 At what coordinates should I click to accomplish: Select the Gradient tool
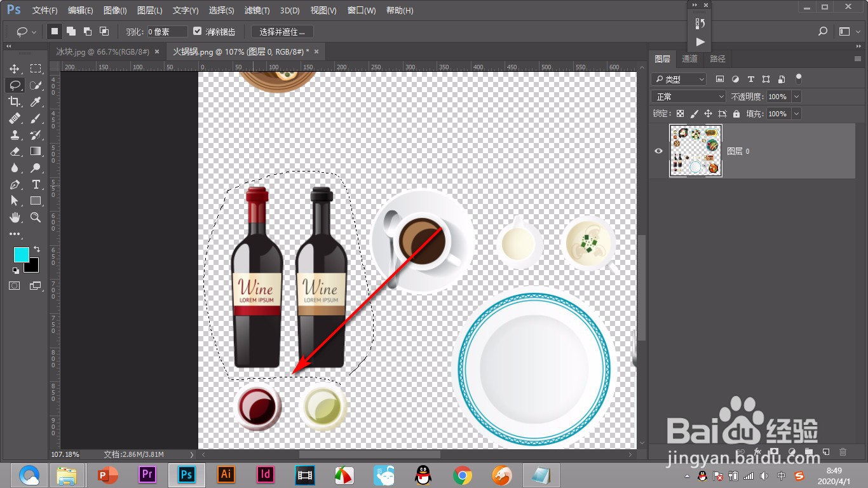[x=36, y=151]
